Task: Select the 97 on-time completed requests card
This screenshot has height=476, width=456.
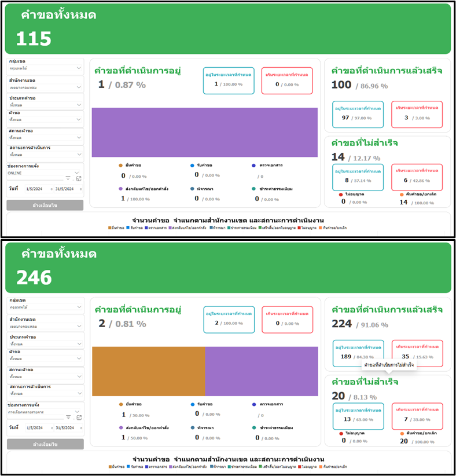Action: (358, 114)
